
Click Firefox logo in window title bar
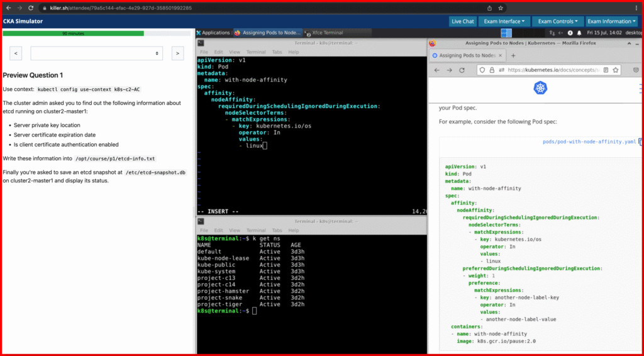tap(432, 43)
